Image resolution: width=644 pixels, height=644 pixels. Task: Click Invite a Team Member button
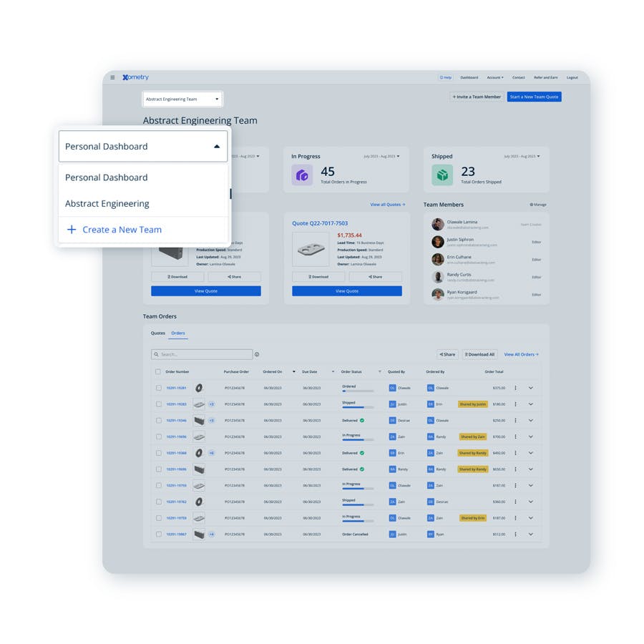[477, 97]
